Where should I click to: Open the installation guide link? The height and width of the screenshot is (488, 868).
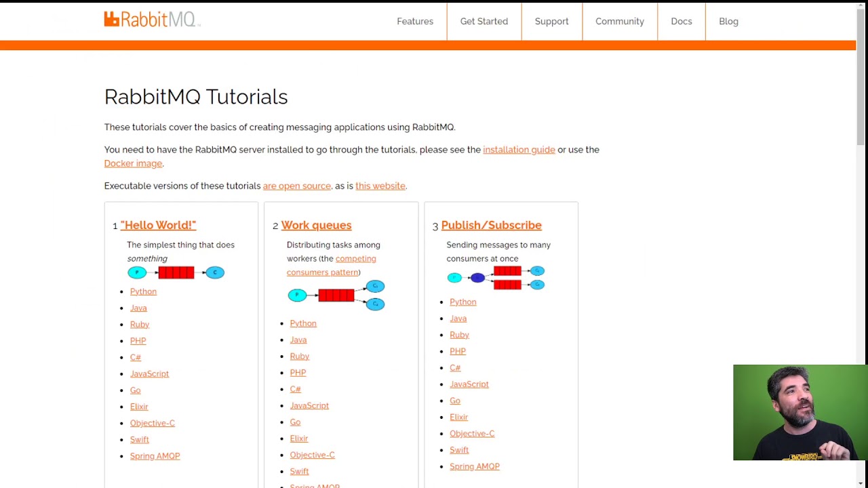point(519,150)
